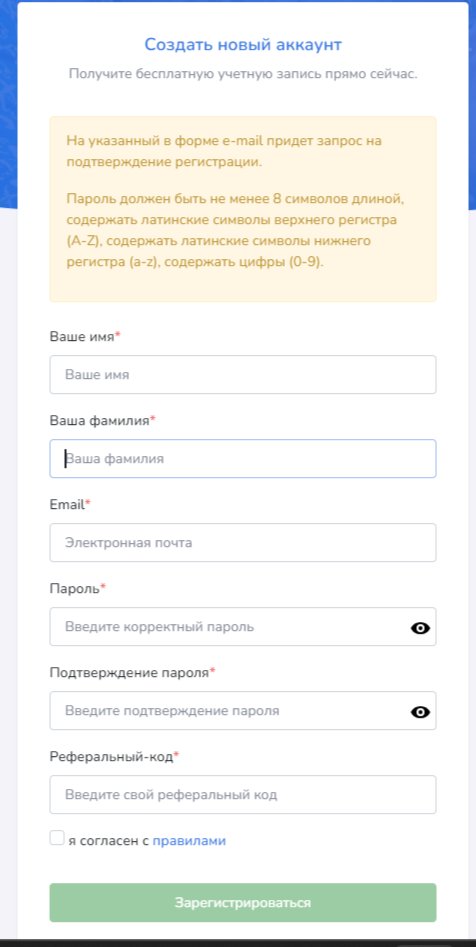The image size is (476, 947).
Task: Open the "правилами" rules link
Action: pyautogui.click(x=189, y=841)
